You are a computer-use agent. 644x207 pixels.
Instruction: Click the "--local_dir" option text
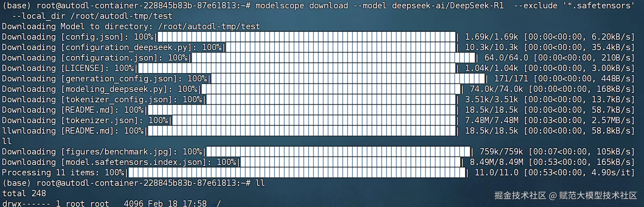click(x=39, y=16)
